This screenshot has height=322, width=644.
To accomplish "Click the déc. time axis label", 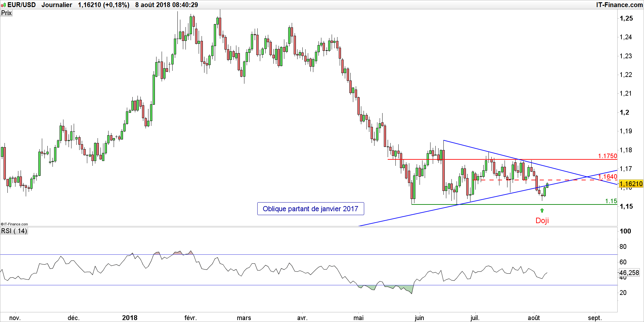I will click(73, 318).
